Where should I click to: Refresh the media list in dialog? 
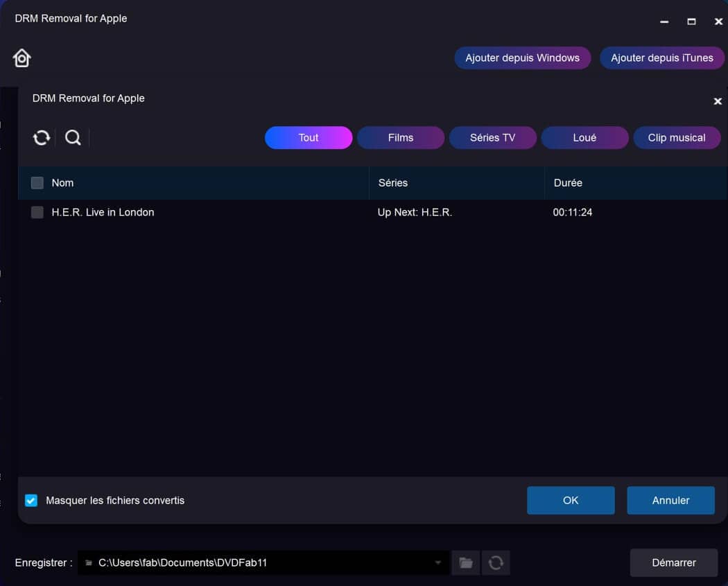[42, 137]
